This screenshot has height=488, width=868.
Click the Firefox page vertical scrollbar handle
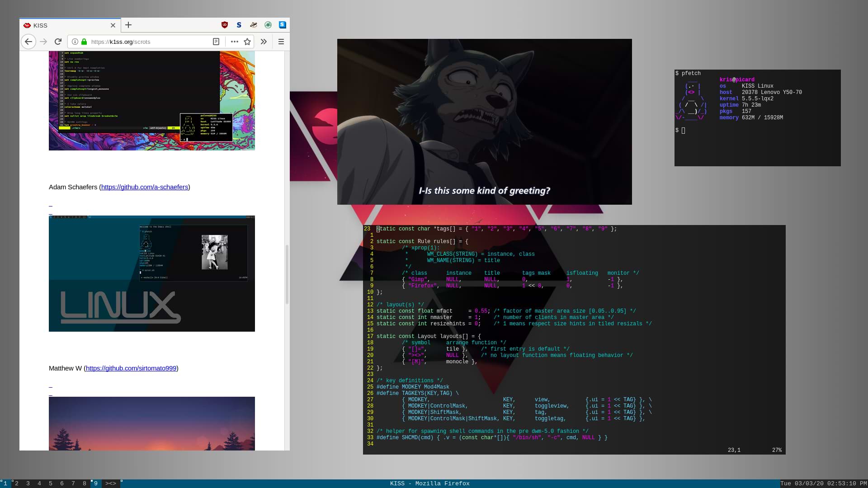coord(287,274)
